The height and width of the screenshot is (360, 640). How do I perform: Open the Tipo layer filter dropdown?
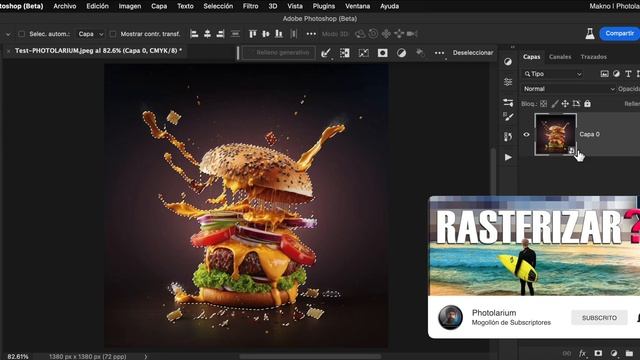(553, 74)
